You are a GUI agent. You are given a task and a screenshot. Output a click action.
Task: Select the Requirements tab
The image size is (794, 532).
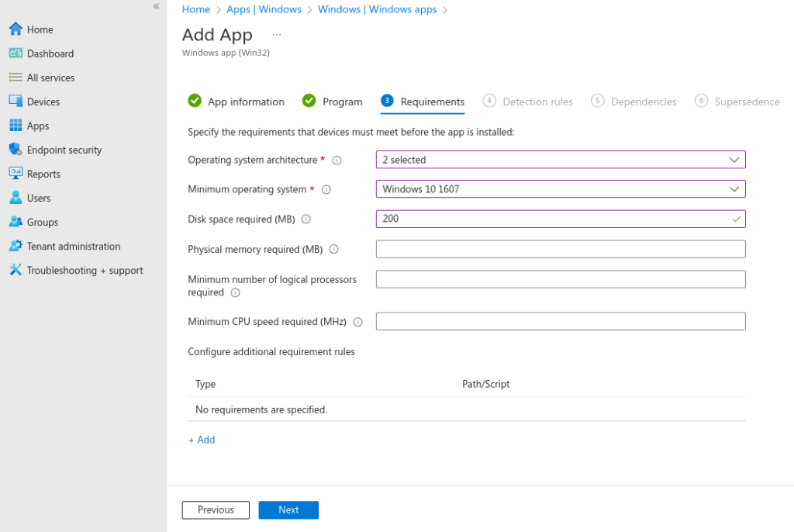(x=423, y=102)
